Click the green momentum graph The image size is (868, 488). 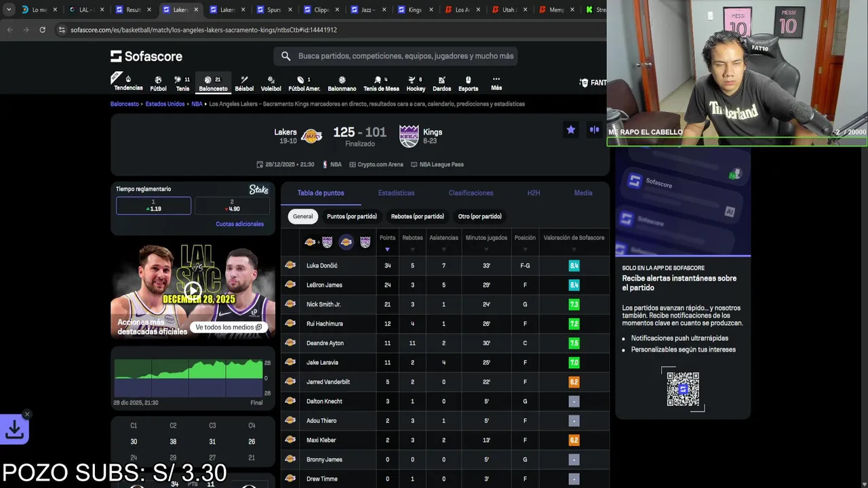coord(189,378)
